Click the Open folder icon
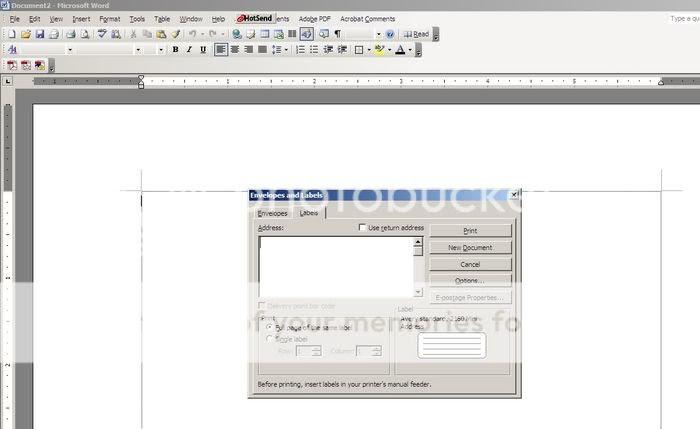Screen dimensions: 700x429 point(26,34)
